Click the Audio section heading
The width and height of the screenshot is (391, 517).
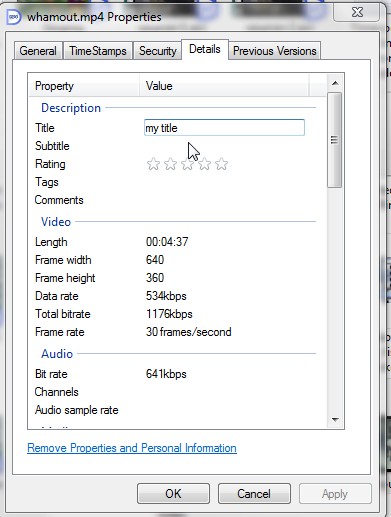click(57, 354)
